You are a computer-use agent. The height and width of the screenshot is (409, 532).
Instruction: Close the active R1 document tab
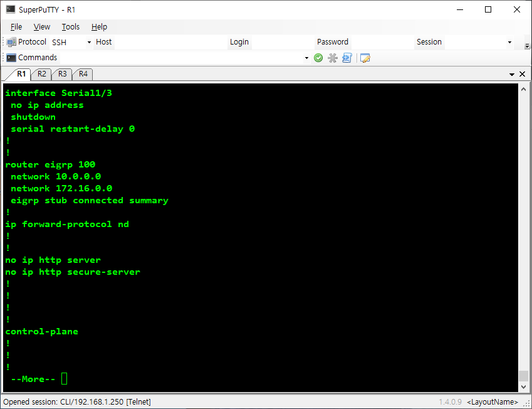[522, 74]
